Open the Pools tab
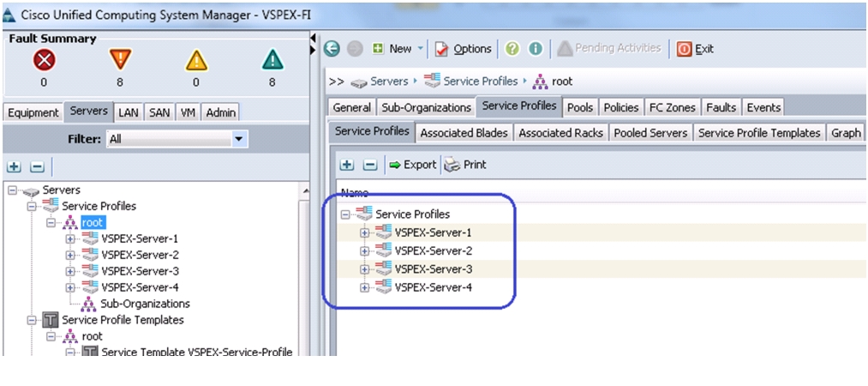The width and height of the screenshot is (868, 386). (x=580, y=107)
